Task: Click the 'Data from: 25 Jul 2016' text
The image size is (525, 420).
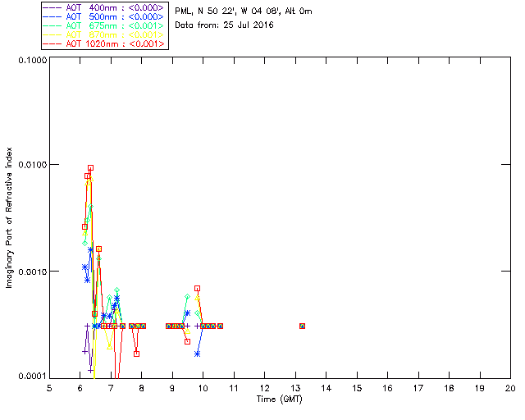Action: click(x=224, y=25)
